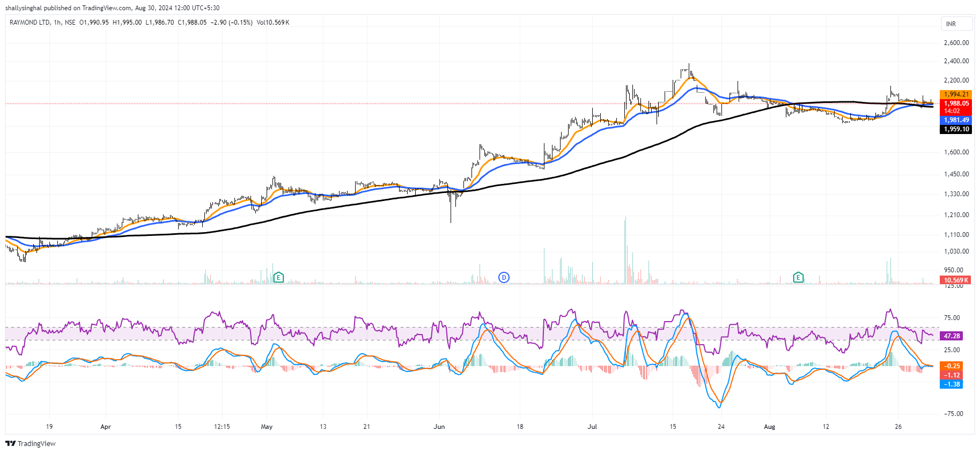Click the blue -1.38 MACD value label
Image resolution: width=980 pixels, height=453 pixels.
click(952, 384)
